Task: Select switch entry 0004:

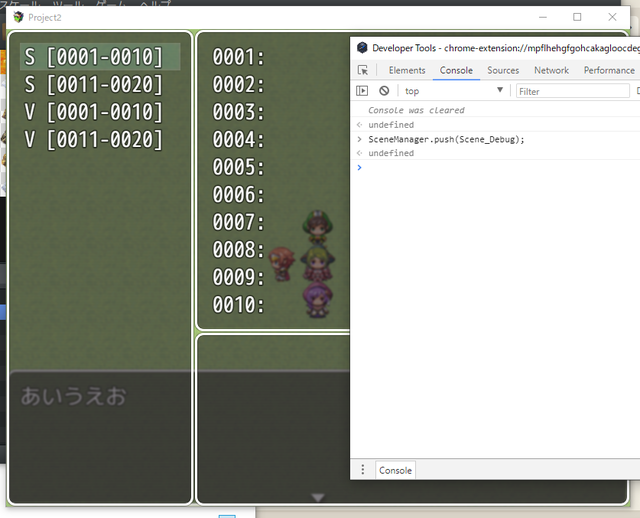Action: click(238, 139)
